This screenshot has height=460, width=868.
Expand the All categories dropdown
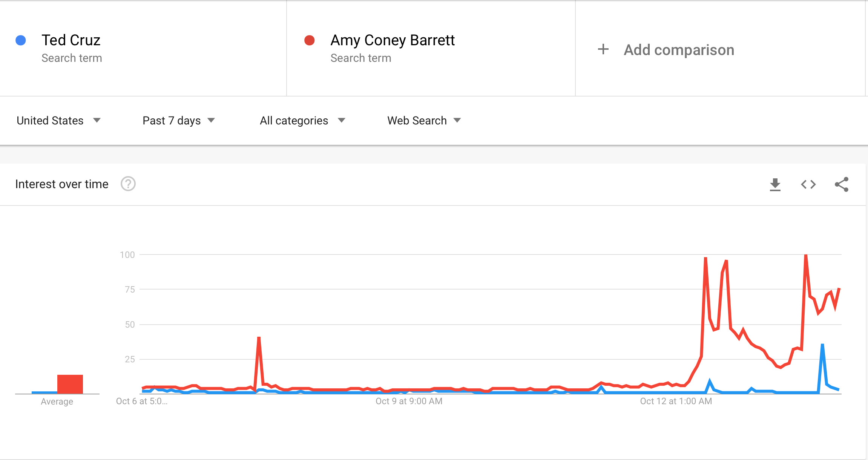point(302,121)
